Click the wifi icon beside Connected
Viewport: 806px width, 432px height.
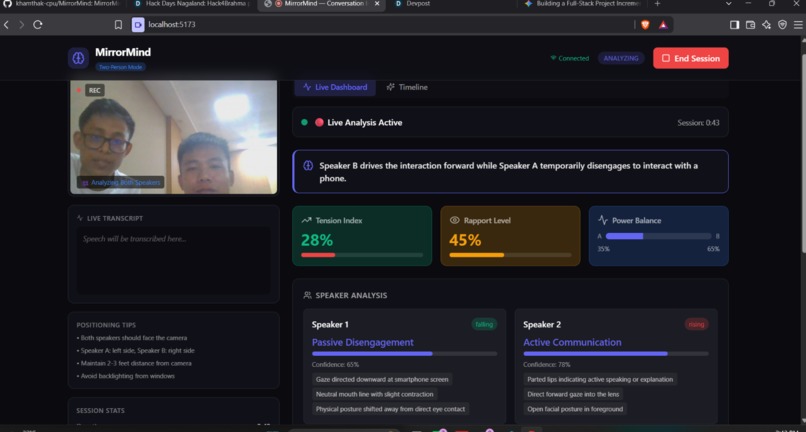pos(553,58)
